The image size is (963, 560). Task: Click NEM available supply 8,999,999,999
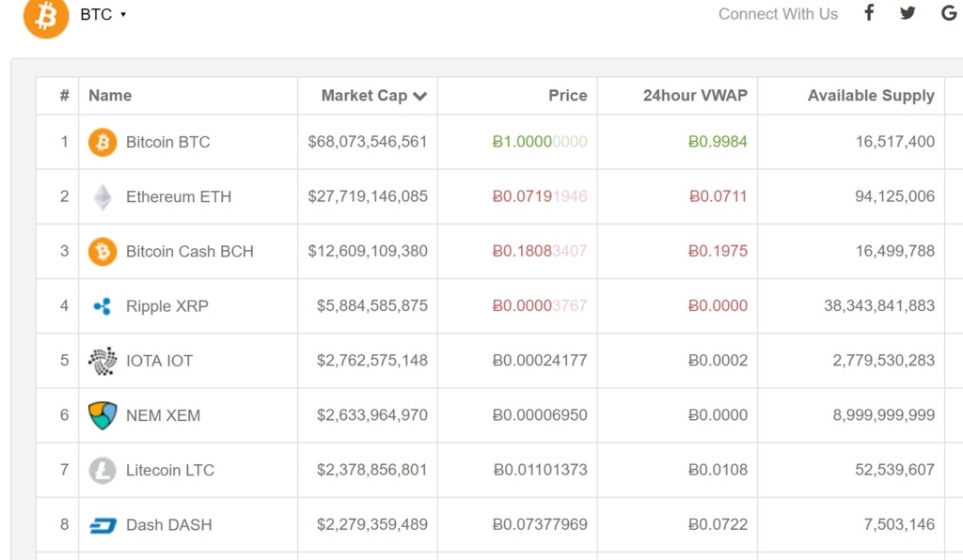click(884, 414)
